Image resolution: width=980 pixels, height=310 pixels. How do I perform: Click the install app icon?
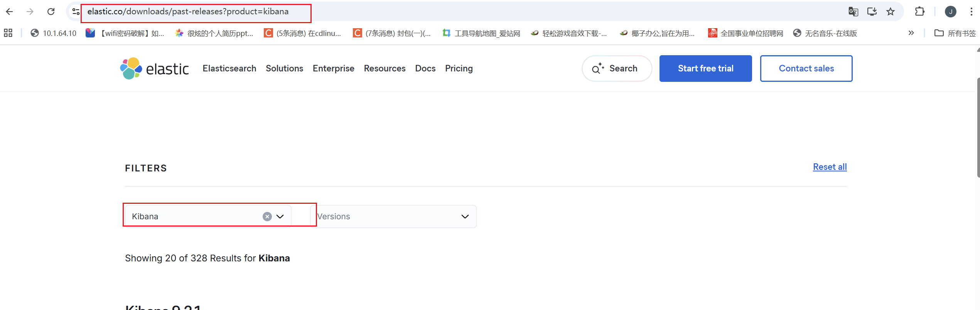click(x=872, y=12)
